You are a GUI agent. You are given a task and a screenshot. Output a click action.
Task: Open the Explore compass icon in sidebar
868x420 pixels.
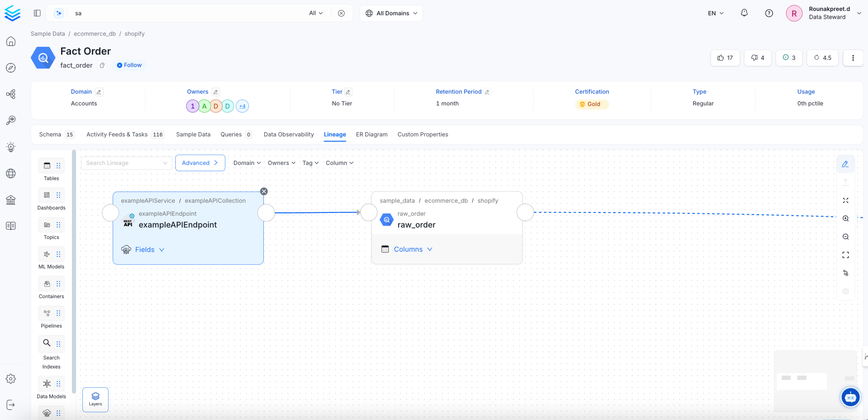pyautogui.click(x=11, y=68)
